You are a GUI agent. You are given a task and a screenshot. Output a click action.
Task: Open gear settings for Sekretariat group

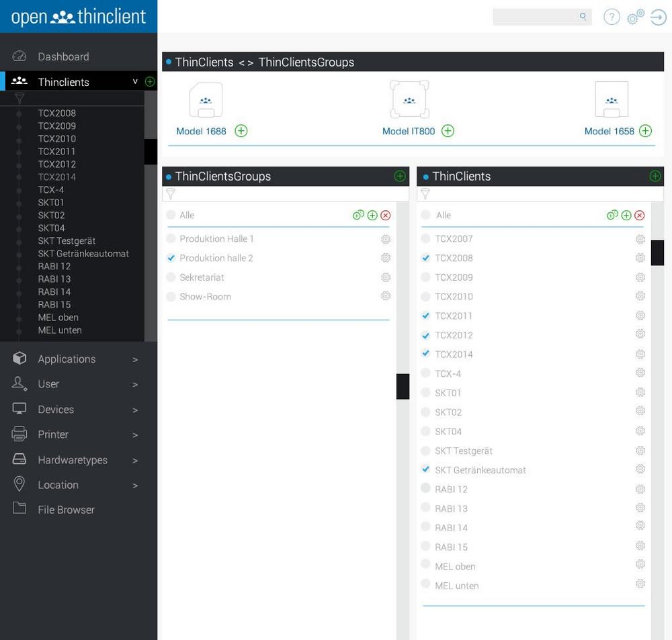coord(386,277)
